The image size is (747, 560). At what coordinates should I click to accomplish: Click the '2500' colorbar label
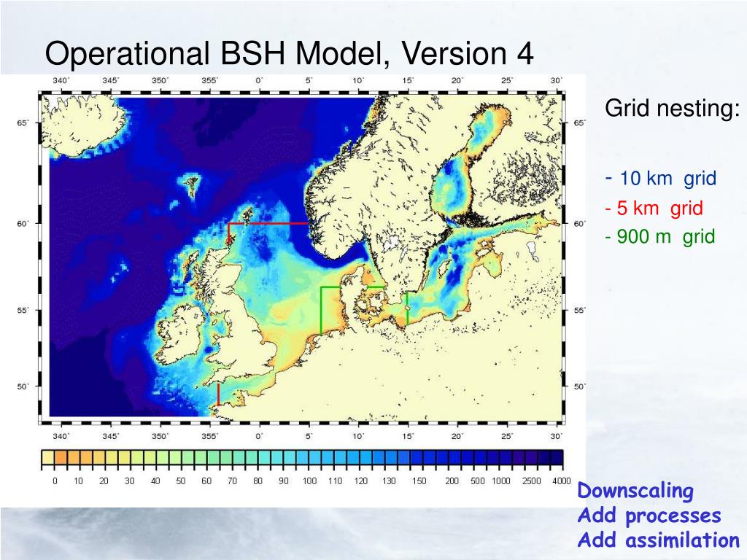[x=531, y=481]
